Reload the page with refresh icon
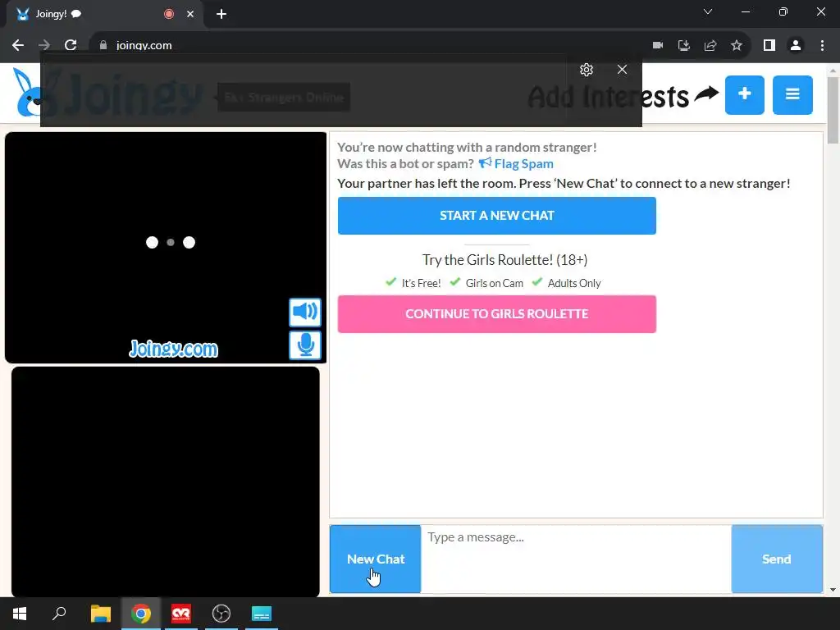 pyautogui.click(x=71, y=46)
